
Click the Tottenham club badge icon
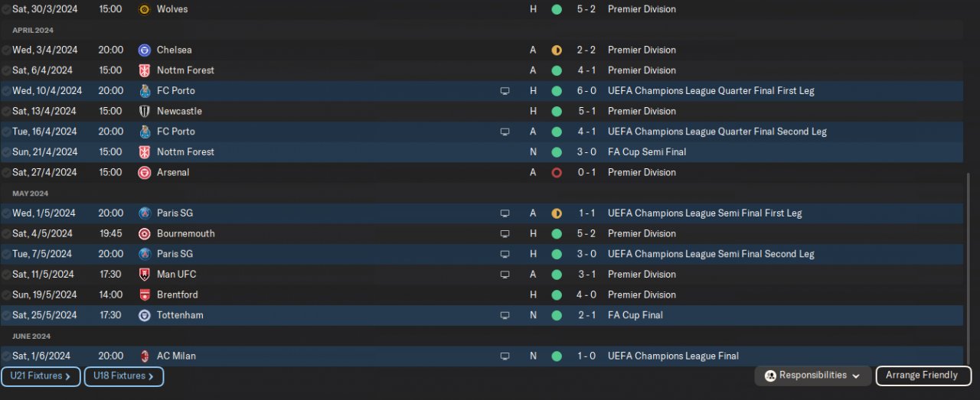(x=144, y=315)
